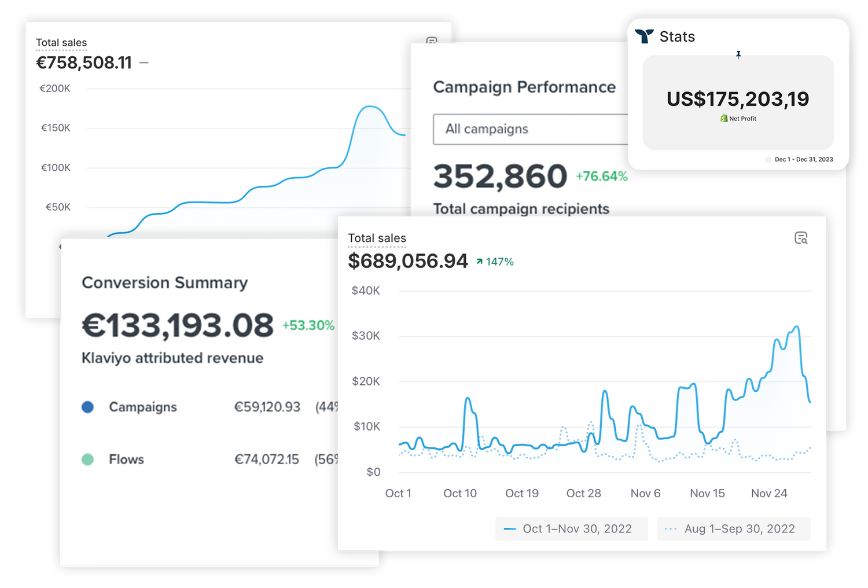
Task: Select the Campaigns row in Conversion Summary
Action: (143, 407)
